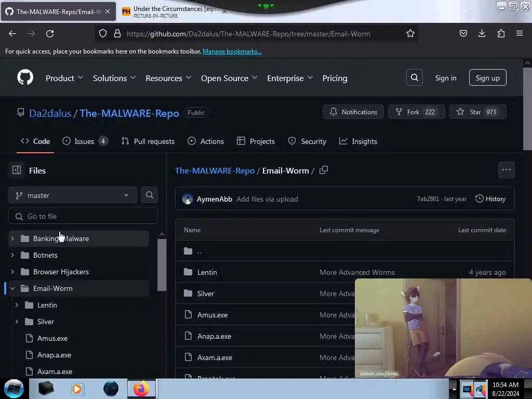Open the media player taskbar icon
532x399 pixels.
tap(77, 389)
